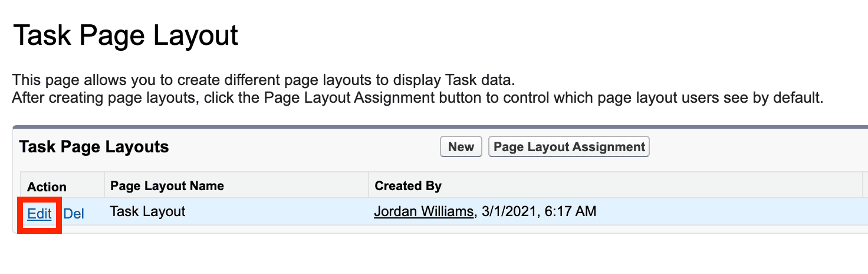This screenshot has width=868, height=274.
Task: Click the Created By column header
Action: 408,186
